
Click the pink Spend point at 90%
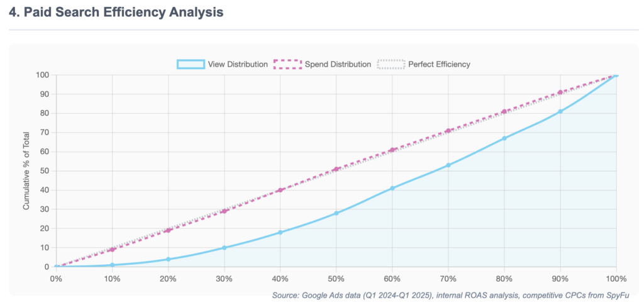[x=560, y=92]
